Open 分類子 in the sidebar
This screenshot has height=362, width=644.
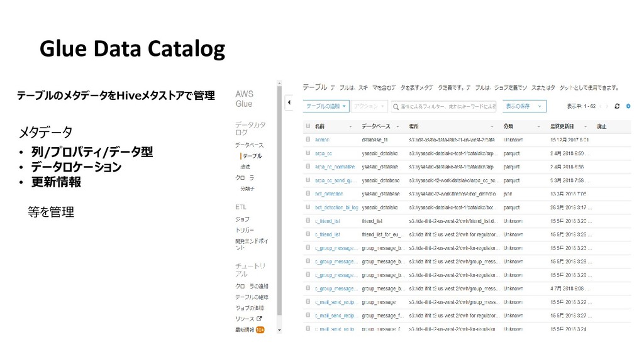point(248,189)
